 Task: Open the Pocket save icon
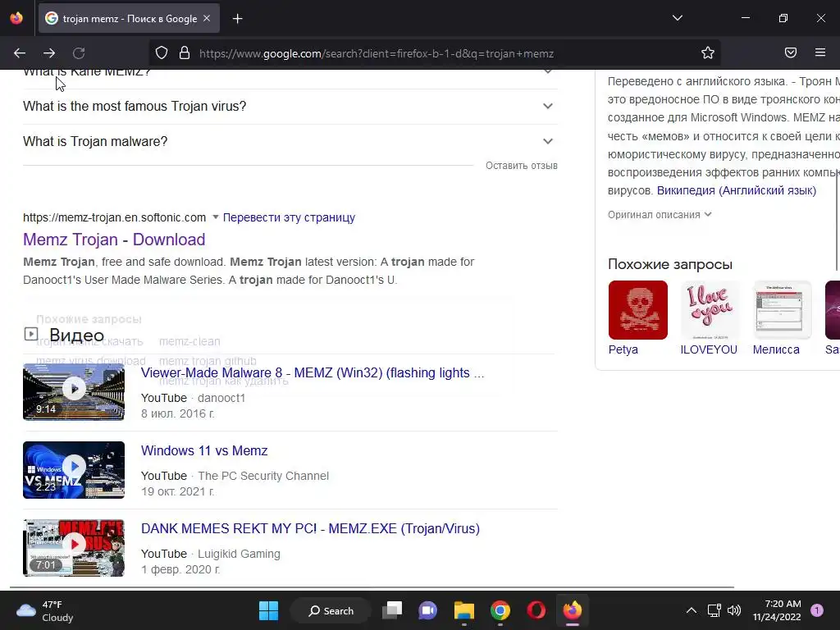coord(791,53)
